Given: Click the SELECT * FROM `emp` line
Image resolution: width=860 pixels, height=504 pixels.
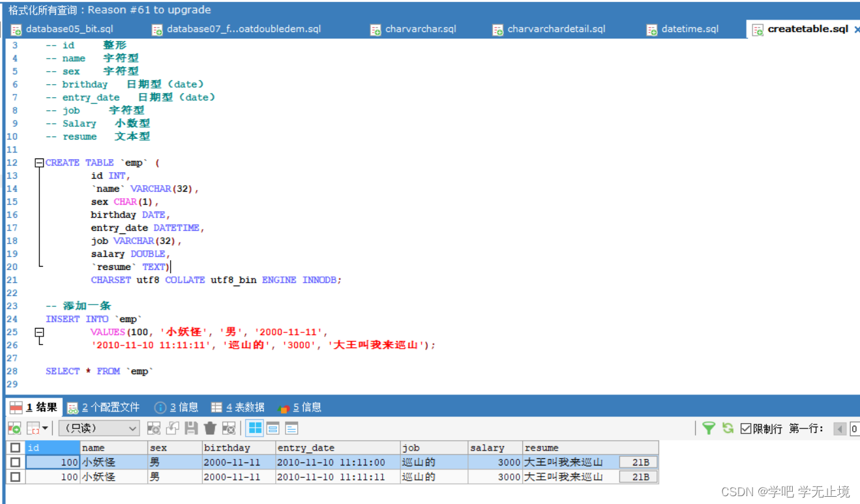Looking at the screenshot, I should click(x=100, y=371).
